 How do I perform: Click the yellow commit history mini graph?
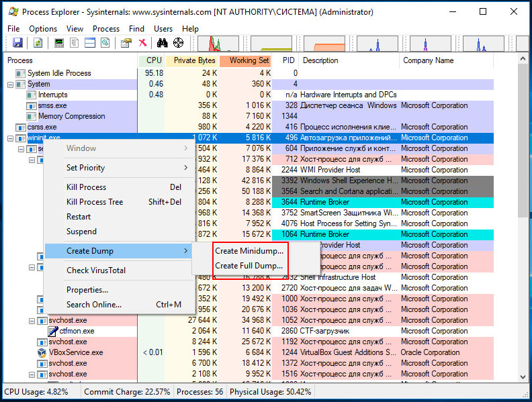271,44
